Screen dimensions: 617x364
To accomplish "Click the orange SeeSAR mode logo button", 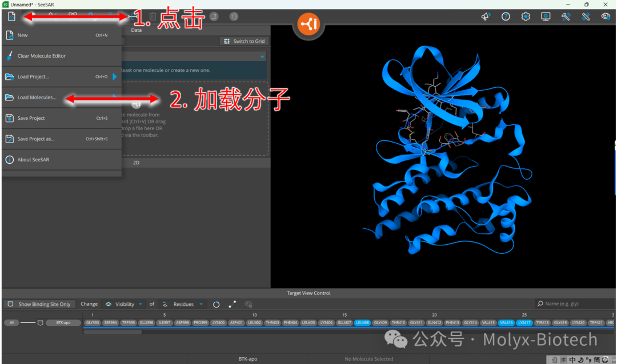I will [308, 24].
